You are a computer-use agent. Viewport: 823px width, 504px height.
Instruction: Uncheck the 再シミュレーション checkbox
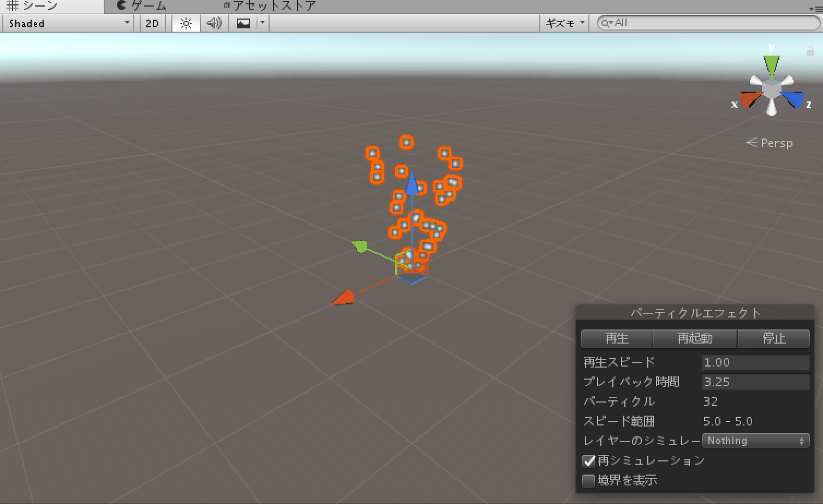click(x=588, y=461)
